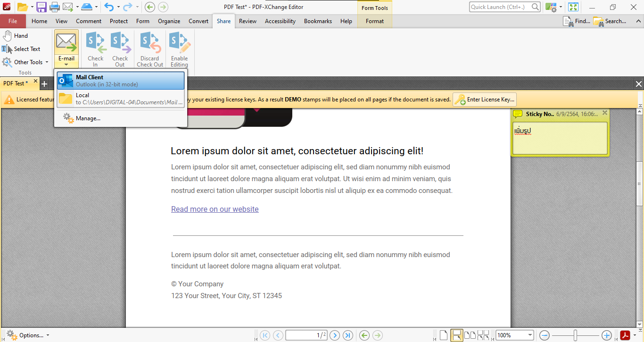Toggle continuous page layout
Viewport: 644px width, 342px height.
[456, 335]
